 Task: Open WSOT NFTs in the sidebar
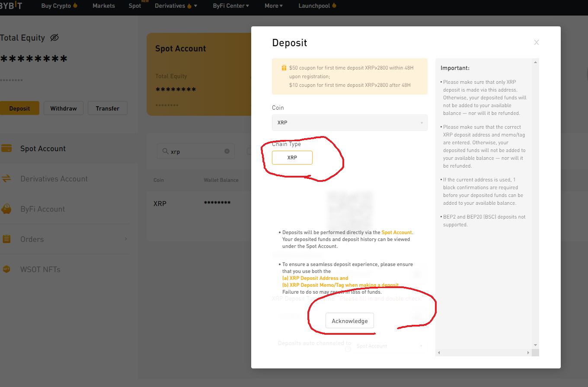click(40, 270)
